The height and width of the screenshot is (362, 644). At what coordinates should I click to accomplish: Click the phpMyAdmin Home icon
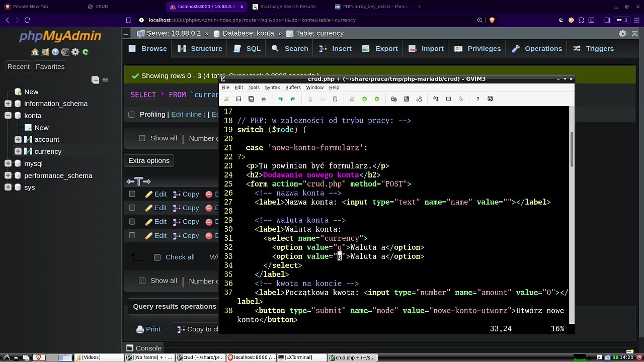pos(35,52)
